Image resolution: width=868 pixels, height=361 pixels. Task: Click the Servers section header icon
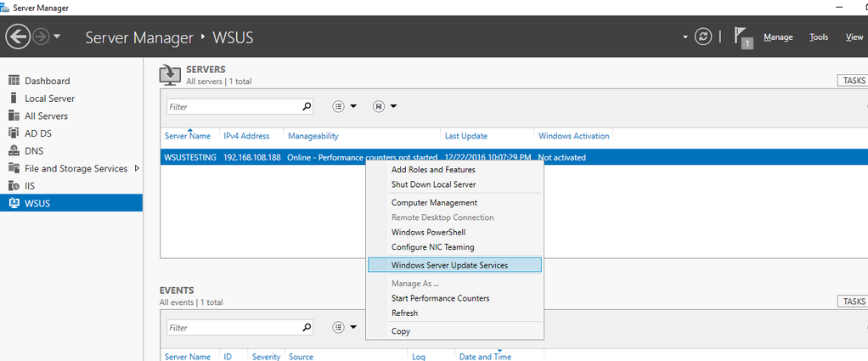pos(169,75)
